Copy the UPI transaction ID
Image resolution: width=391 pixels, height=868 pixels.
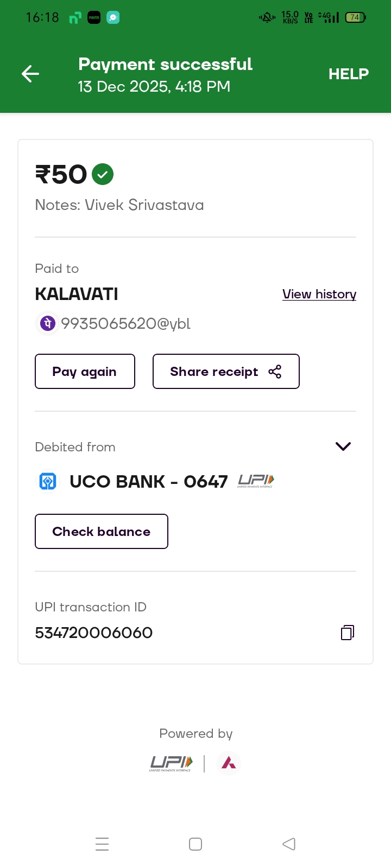(347, 633)
